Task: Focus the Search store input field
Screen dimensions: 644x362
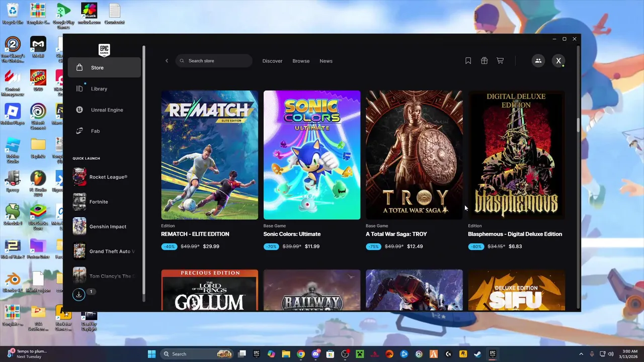Action: (x=214, y=61)
